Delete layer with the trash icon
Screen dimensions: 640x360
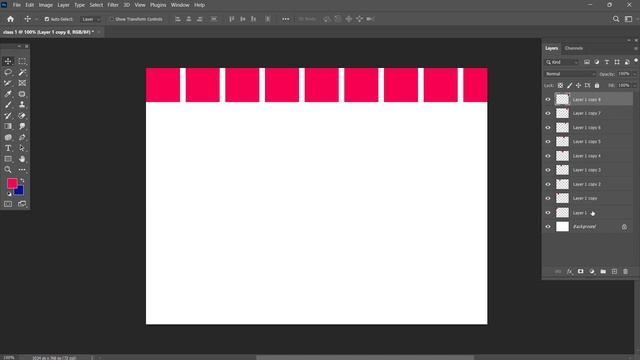(x=625, y=271)
